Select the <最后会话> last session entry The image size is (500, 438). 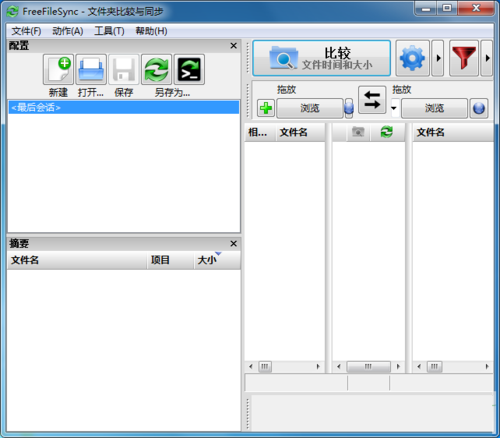click(124, 107)
